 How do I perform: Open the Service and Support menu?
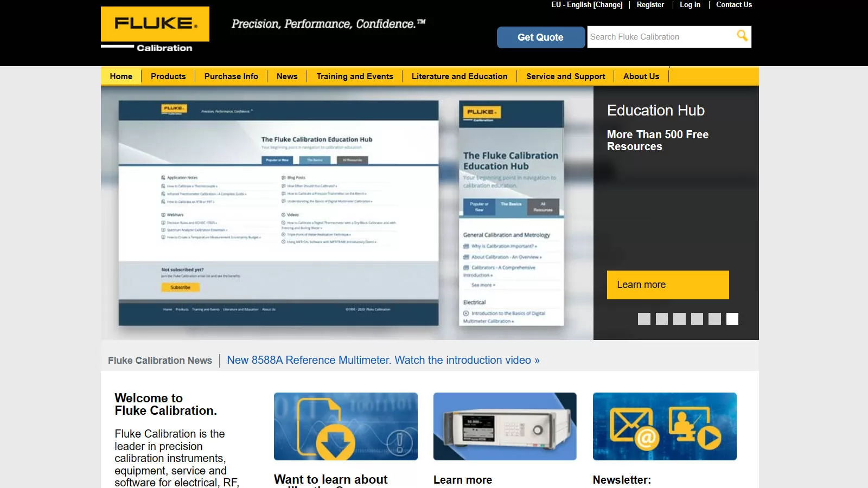[x=566, y=76]
